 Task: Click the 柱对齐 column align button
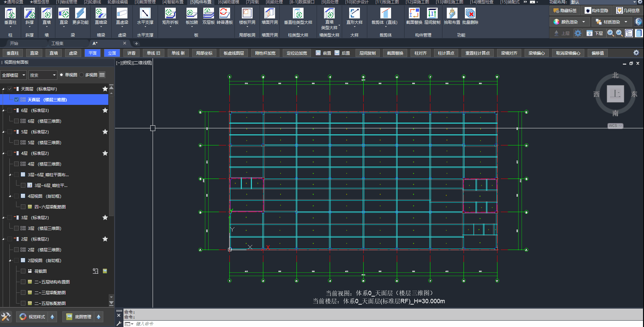[x=420, y=53]
